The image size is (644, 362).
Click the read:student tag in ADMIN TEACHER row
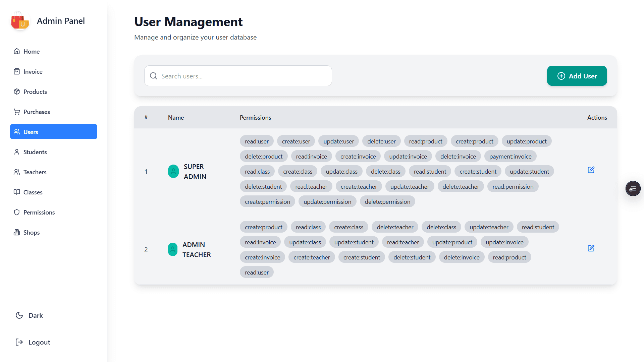tap(538, 227)
